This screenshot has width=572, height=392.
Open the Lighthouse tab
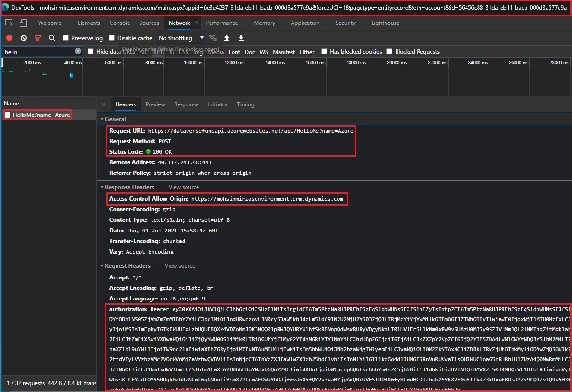(385, 23)
